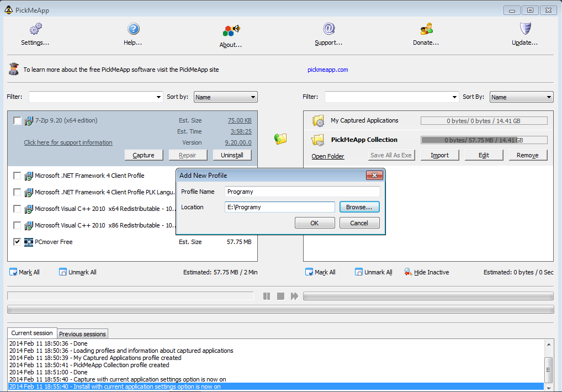Click the Location path field
This screenshot has height=392, width=562.
[280, 207]
